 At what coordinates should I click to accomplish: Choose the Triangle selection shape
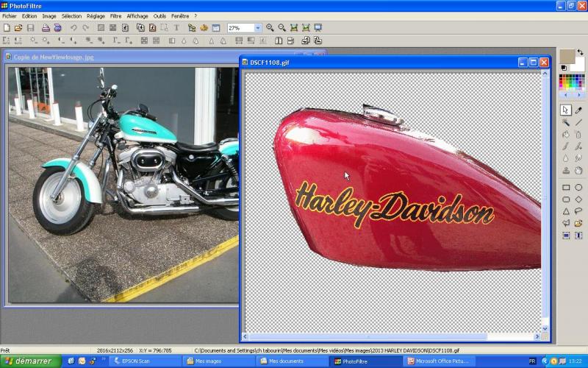[x=566, y=211]
